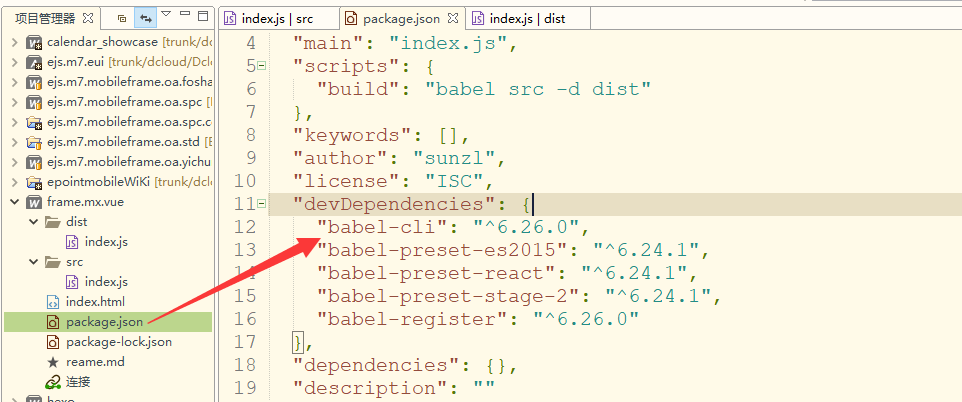
Task: Close the 项目管理器 tab
Action: pyautogui.click(x=88, y=18)
